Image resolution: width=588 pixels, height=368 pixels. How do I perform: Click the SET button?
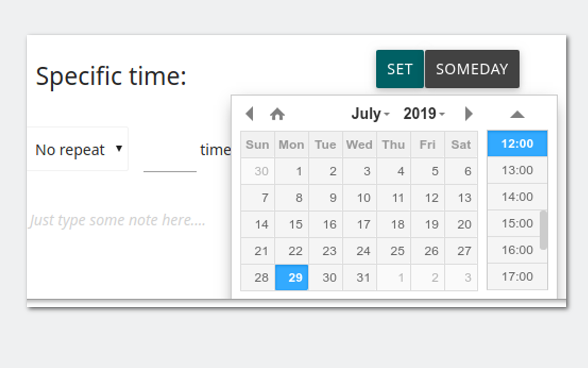click(400, 69)
